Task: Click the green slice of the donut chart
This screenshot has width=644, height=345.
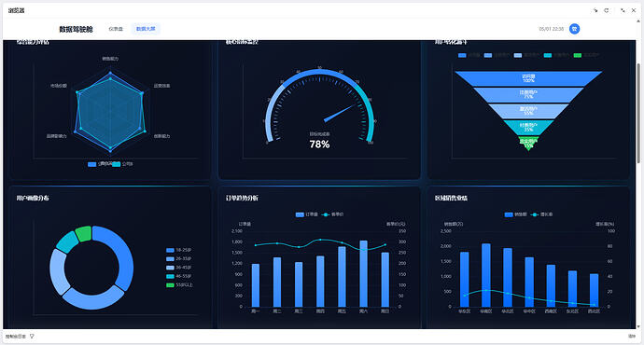Action: coord(84,233)
